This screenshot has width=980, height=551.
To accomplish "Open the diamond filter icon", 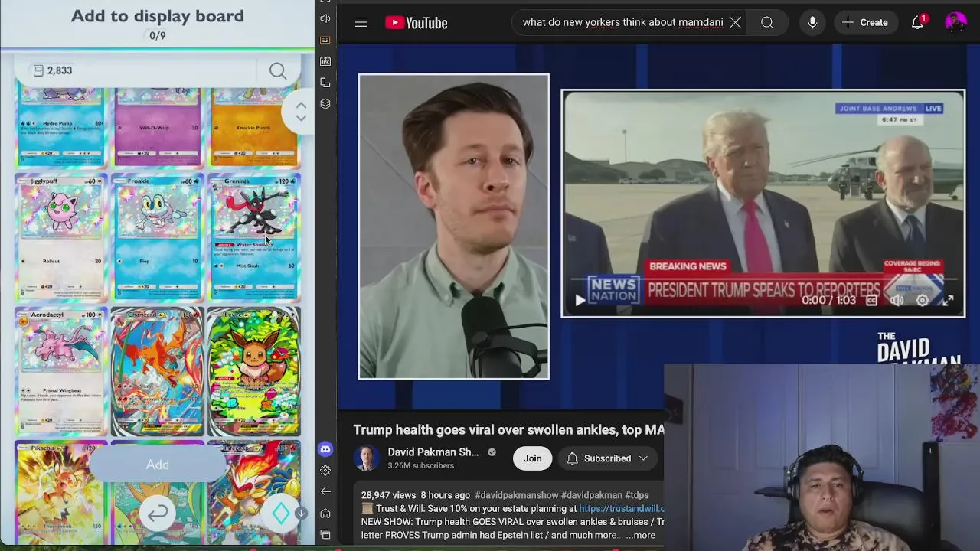I will tap(280, 514).
